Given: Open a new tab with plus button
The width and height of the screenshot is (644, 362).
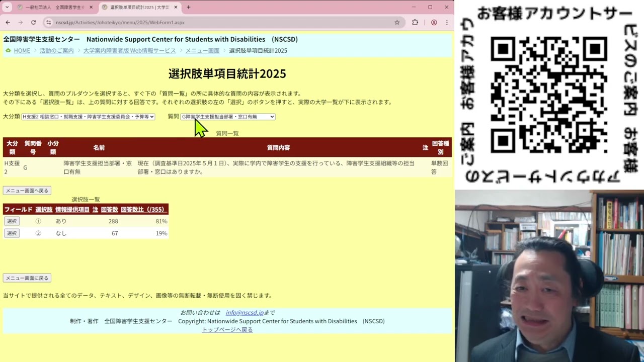Looking at the screenshot, I should click(189, 7).
